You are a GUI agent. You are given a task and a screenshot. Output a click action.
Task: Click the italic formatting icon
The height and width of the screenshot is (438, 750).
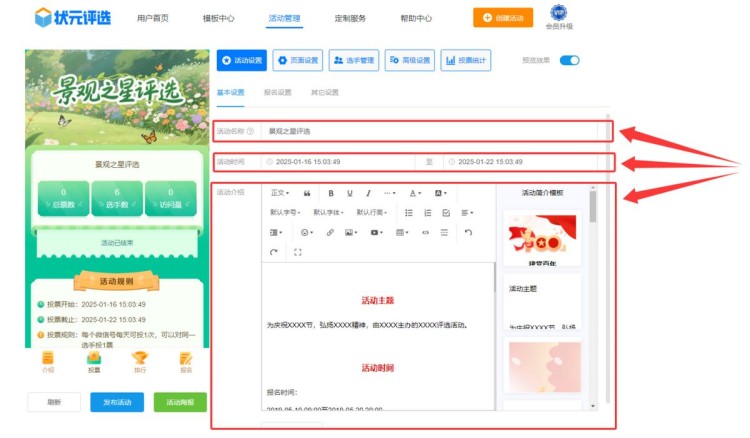point(368,193)
